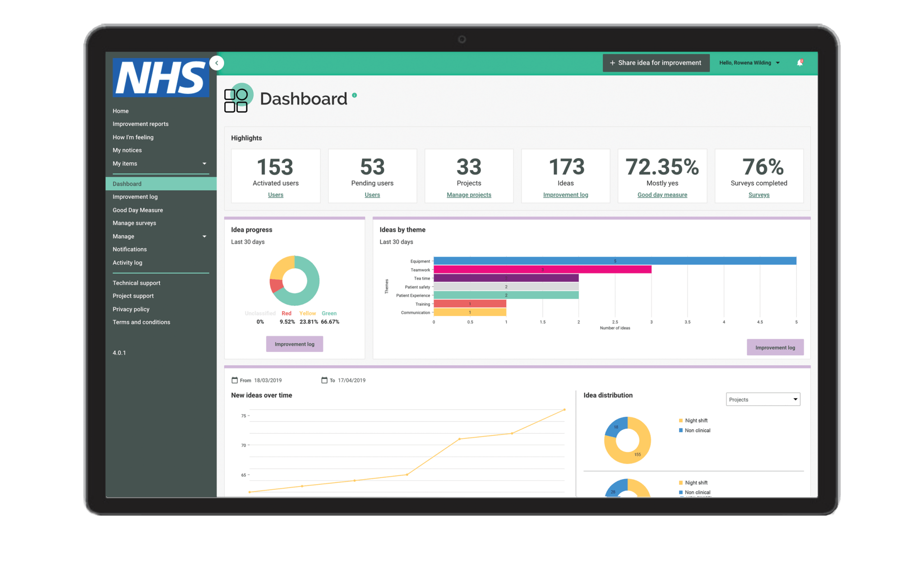This screenshot has height=578, width=924.
Task: Click Improvement log button under Idea progress
Action: pos(294,344)
